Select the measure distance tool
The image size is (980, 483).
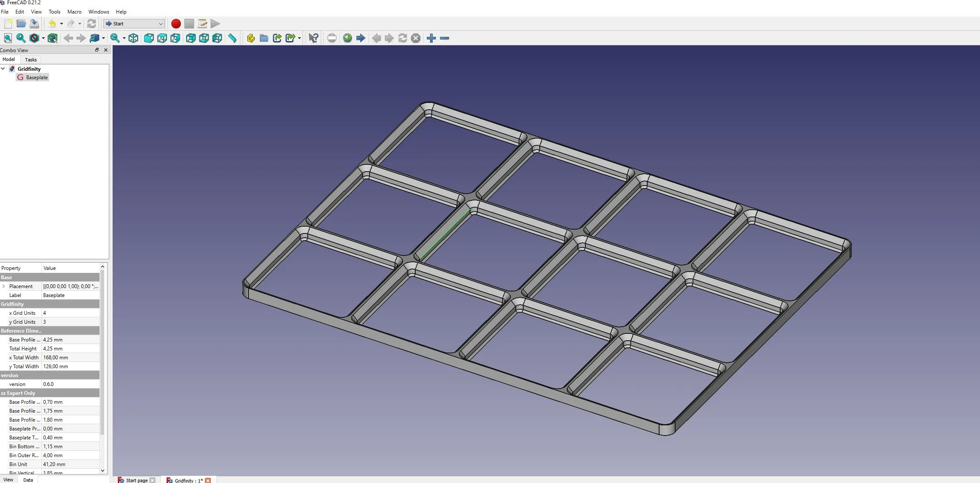pos(232,38)
